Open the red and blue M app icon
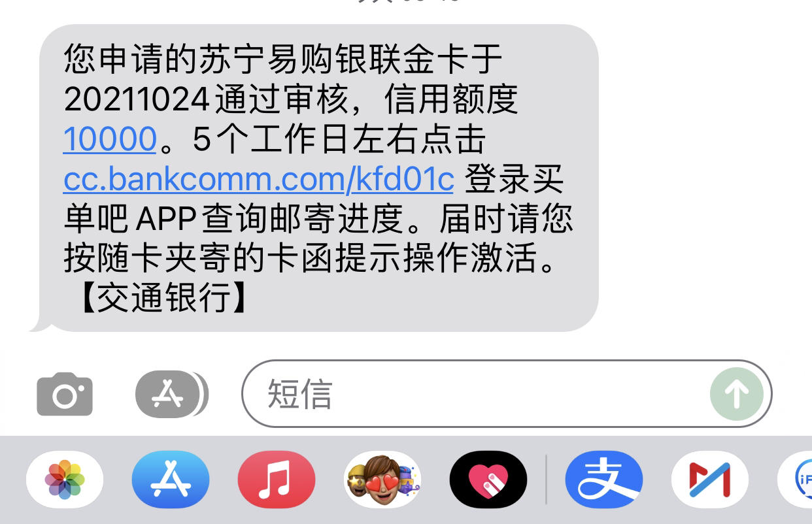The width and height of the screenshot is (812, 524). tap(710, 480)
